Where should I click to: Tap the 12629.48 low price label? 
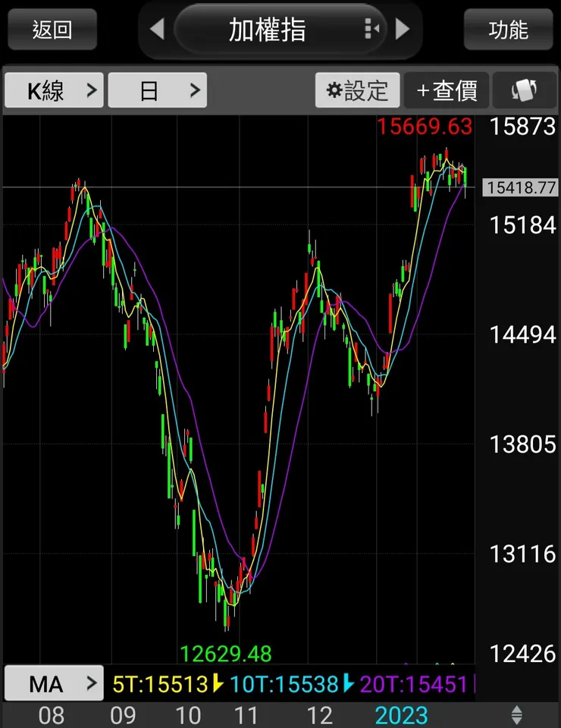coord(225,654)
